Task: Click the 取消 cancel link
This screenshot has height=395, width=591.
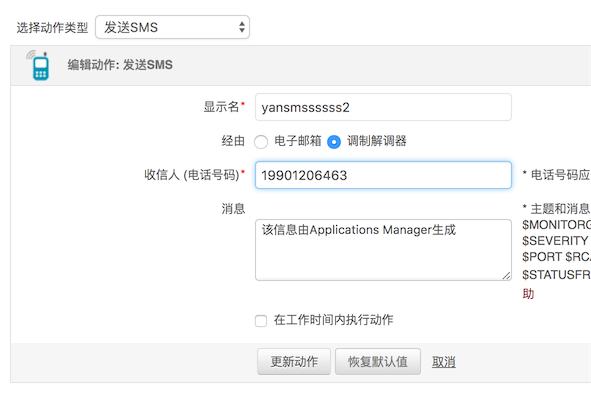Action: (x=444, y=362)
